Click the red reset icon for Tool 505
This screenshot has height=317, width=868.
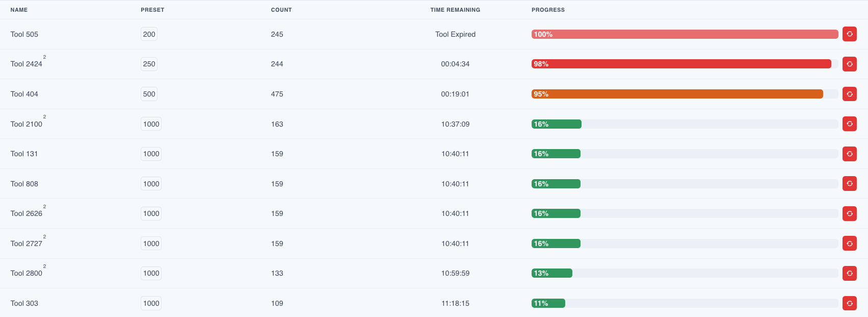tap(850, 34)
